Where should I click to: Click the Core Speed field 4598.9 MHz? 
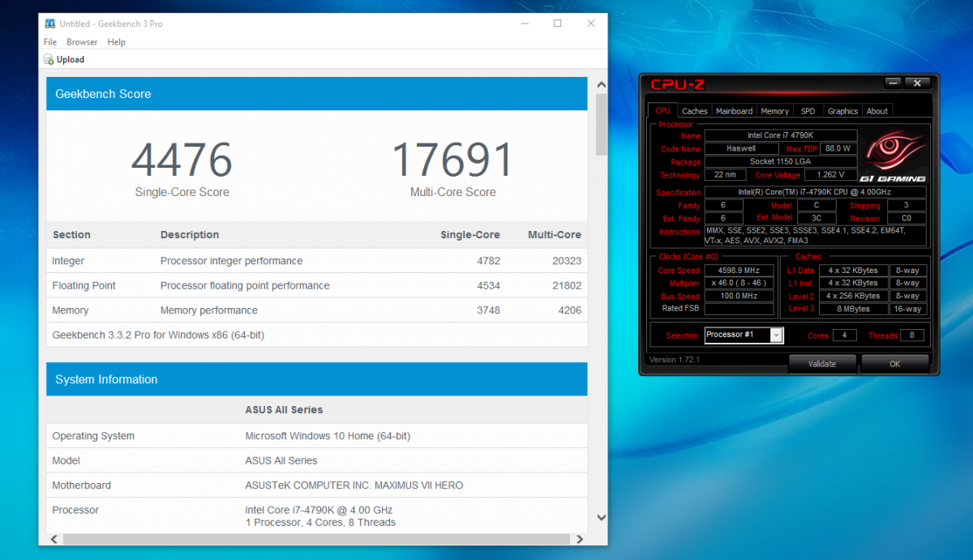coord(738,270)
